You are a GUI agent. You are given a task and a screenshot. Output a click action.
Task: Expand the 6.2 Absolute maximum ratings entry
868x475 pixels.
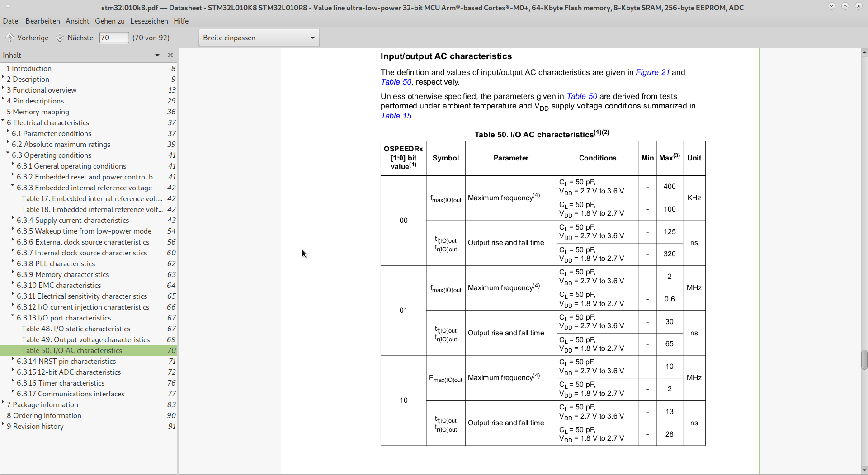coord(8,142)
